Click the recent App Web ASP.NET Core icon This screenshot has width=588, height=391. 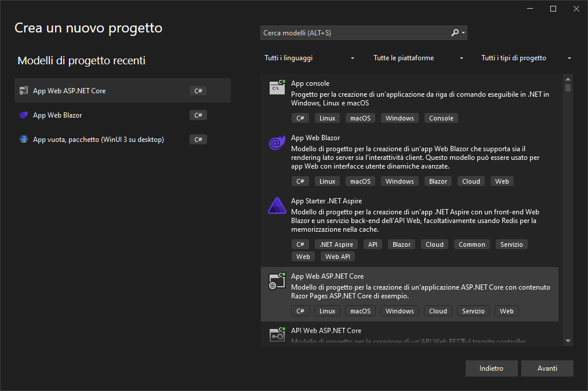pyautogui.click(x=24, y=90)
